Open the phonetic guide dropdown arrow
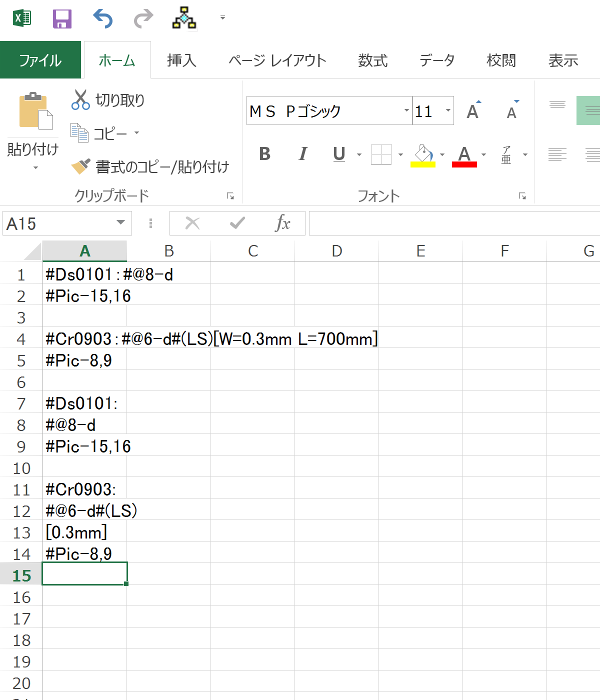Image resolution: width=600 pixels, height=700 pixels. (525, 154)
